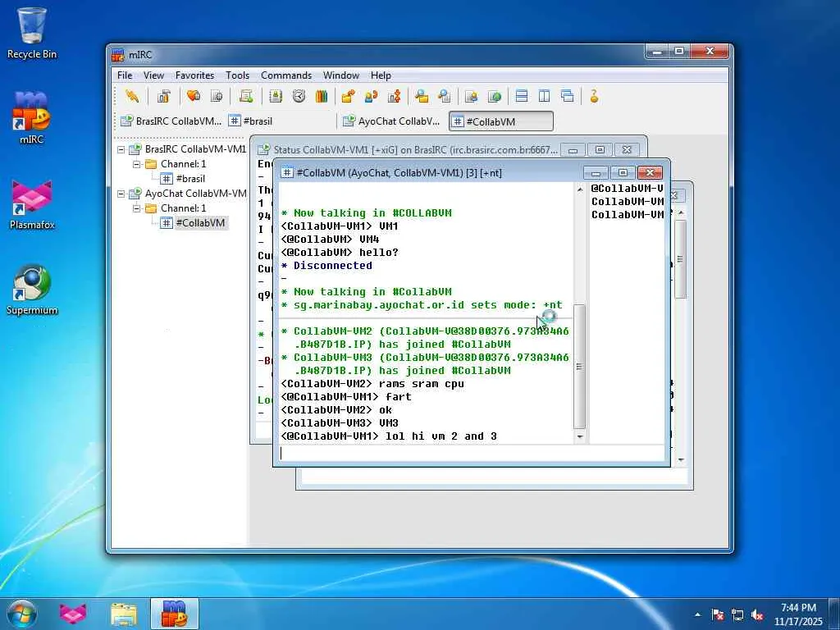This screenshot has width=840, height=630.
Task: Click the muted volume tray icon
Action: point(757,614)
